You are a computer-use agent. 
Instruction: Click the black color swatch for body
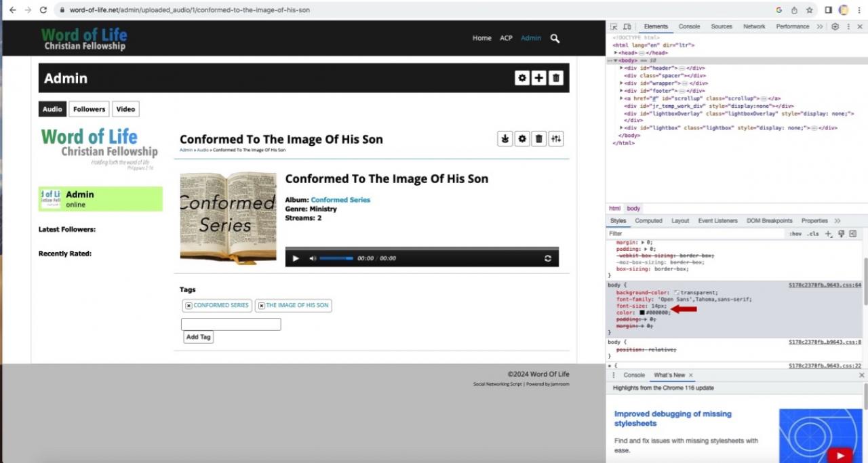633,313
